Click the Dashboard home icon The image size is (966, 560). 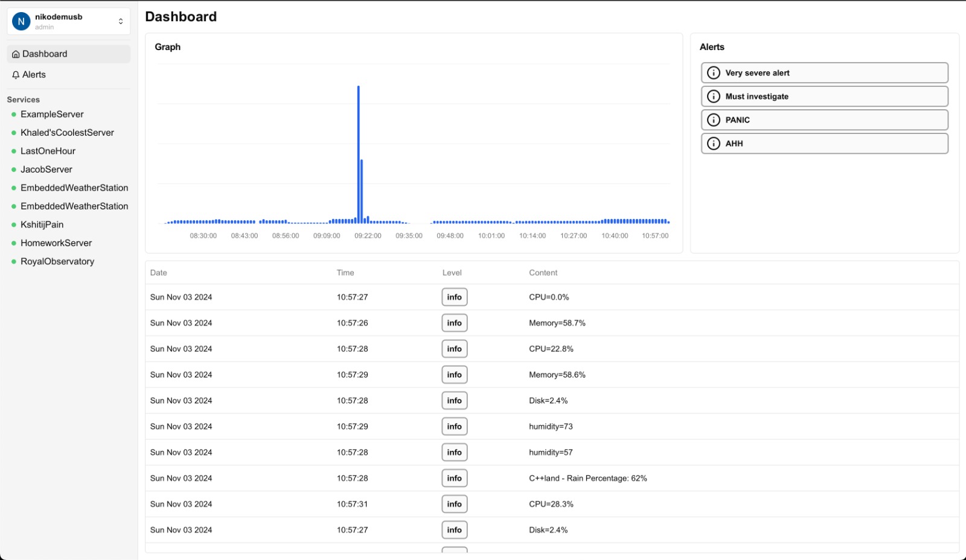16,54
